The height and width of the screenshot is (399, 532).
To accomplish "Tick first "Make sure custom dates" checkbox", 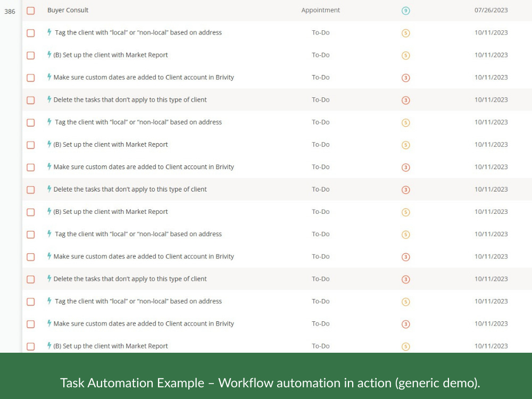I will 30,78.
